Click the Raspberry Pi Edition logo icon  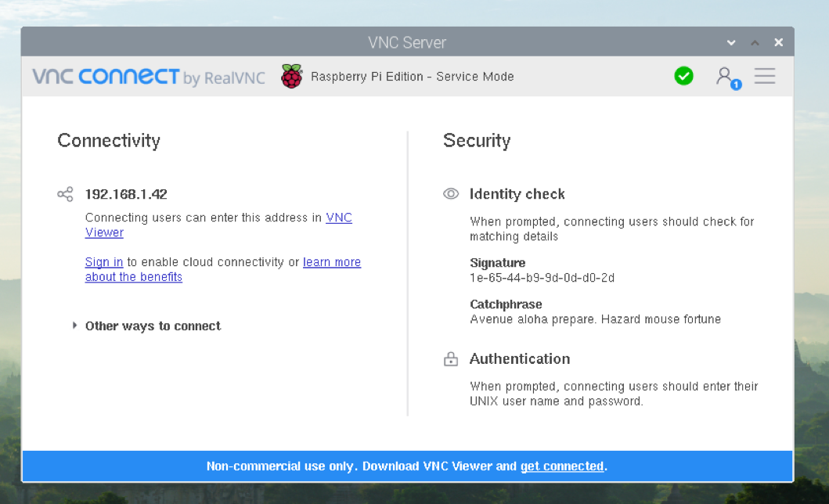click(291, 76)
